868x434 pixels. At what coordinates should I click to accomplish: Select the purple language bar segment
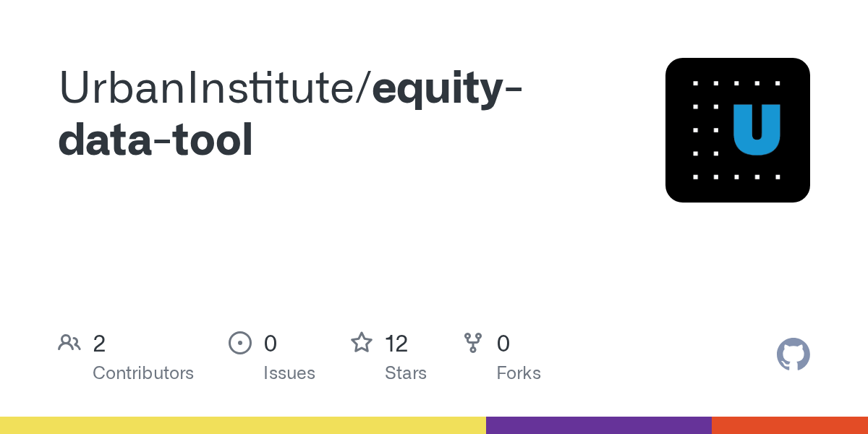point(598,425)
